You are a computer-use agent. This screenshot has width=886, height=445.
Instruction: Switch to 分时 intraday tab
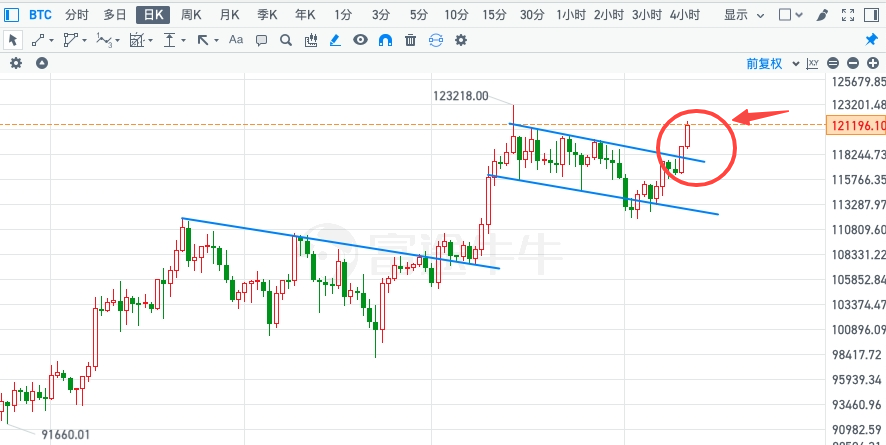77,15
